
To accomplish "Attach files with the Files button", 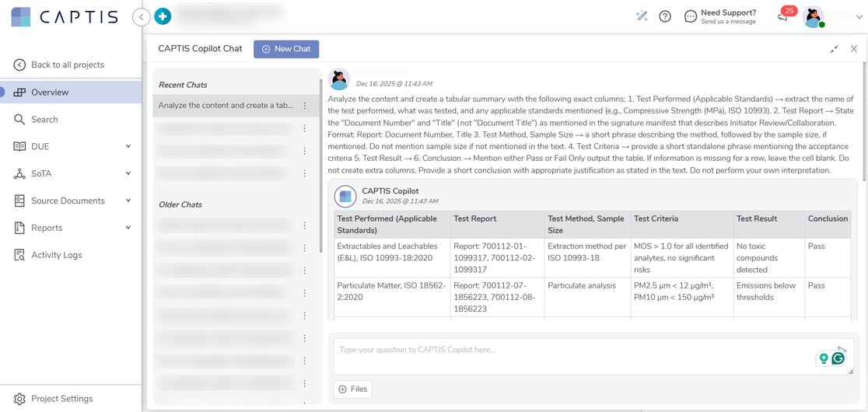I will click(x=352, y=389).
